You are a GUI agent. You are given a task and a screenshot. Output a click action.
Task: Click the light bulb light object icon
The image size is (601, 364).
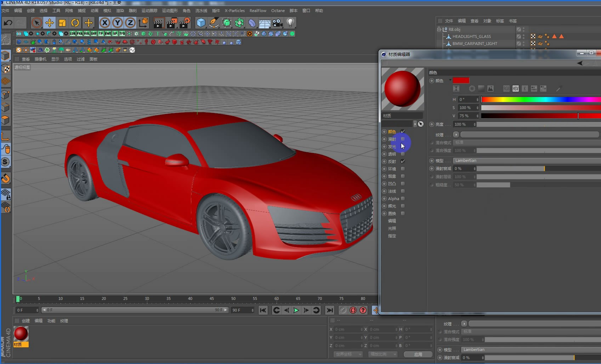tap(290, 23)
